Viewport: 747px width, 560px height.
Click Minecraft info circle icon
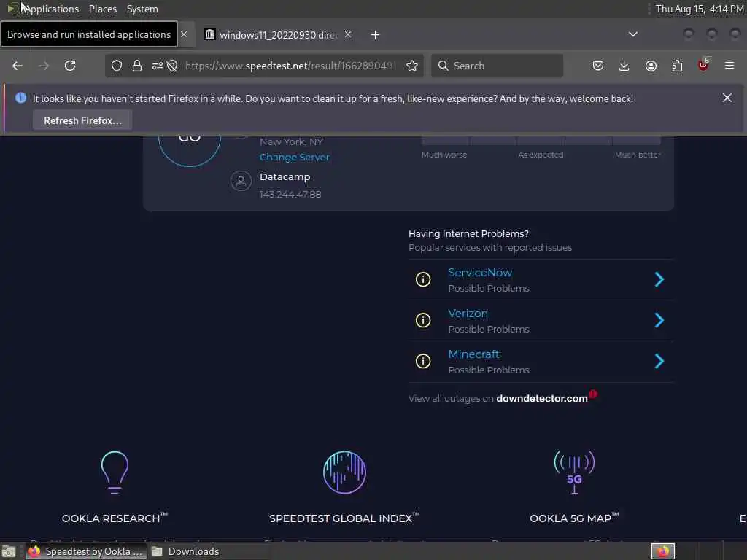click(x=423, y=361)
